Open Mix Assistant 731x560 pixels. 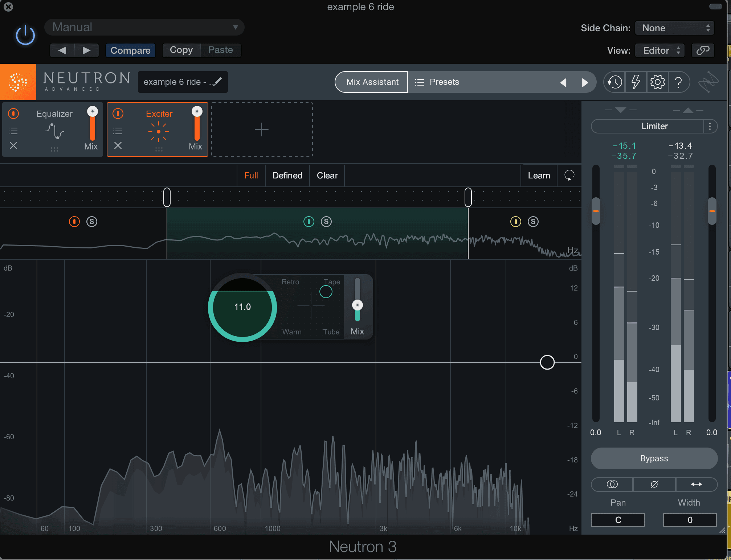(x=372, y=82)
